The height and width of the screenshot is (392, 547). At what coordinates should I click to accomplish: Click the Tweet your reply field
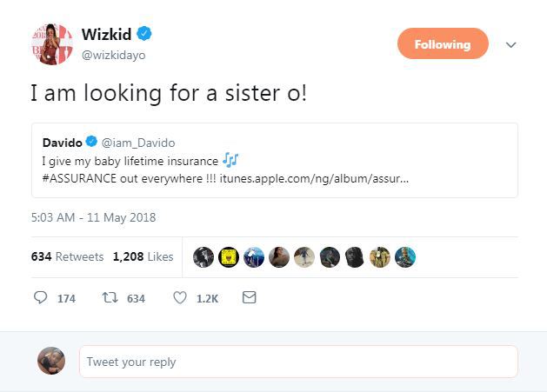tap(298, 362)
